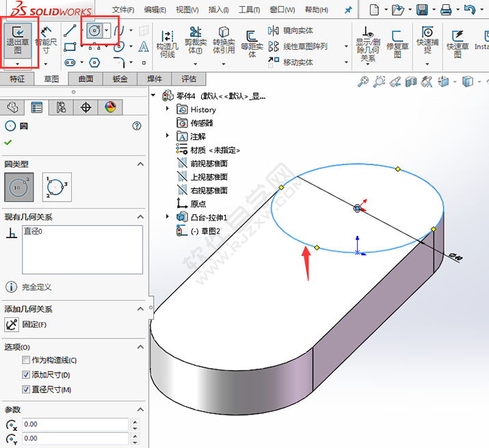This screenshot has width=489, height=448.
Task: Click Display/Delete Relations (显示/删除几何关系)
Action: click(x=368, y=44)
